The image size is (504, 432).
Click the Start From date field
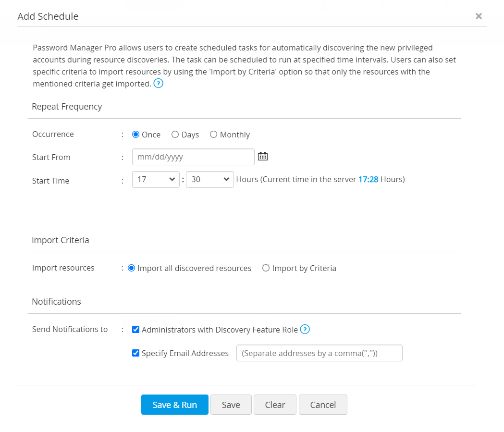point(193,157)
